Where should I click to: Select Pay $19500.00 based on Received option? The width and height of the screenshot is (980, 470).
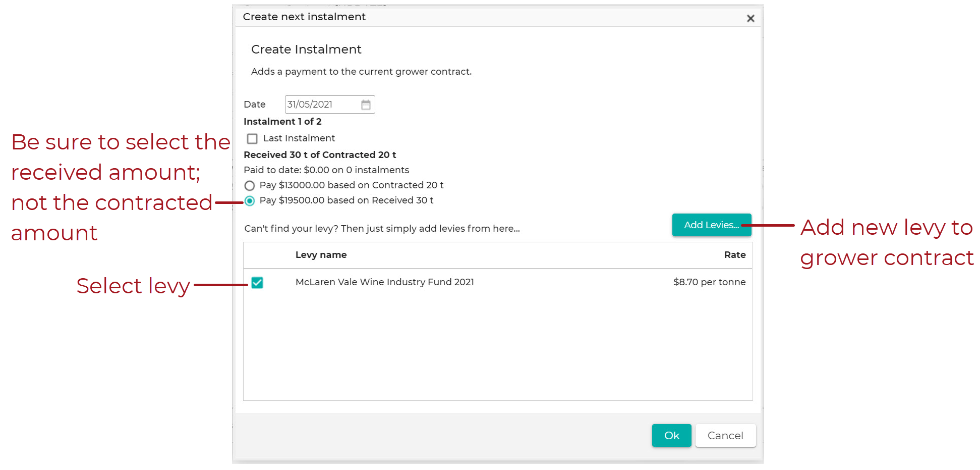click(250, 201)
